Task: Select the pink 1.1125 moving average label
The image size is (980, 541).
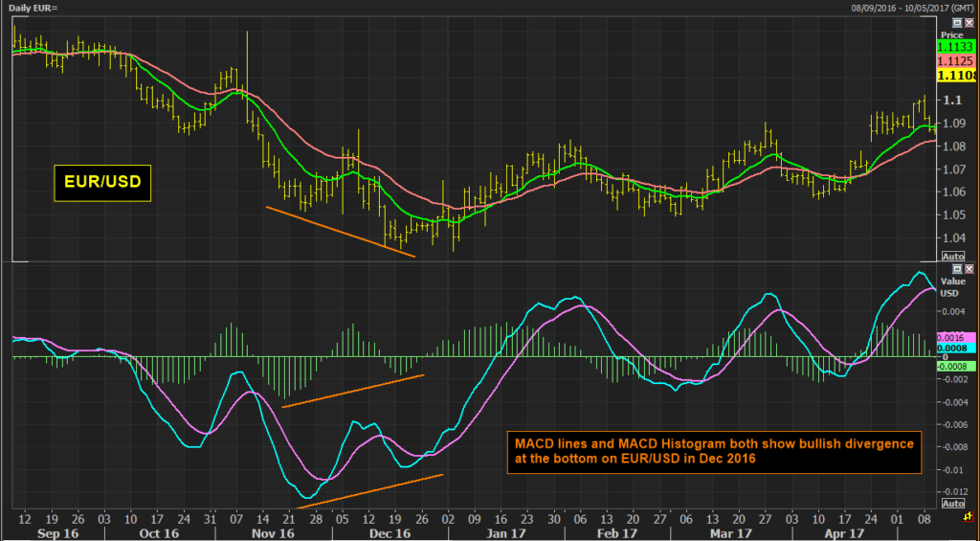Action: [x=955, y=61]
